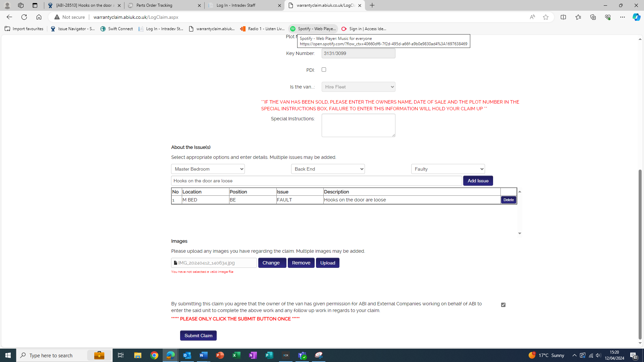Click into the Special Instructions text box
Viewport: 644px width, 362px height.
click(358, 125)
